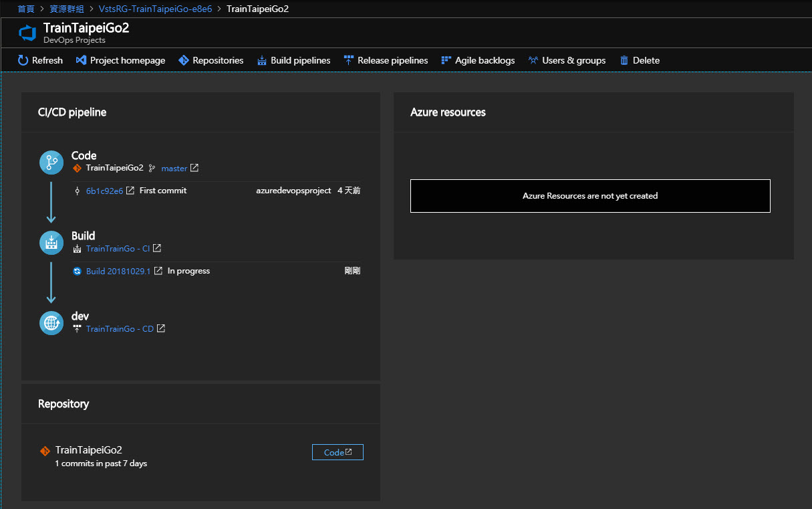The width and height of the screenshot is (812, 509).
Task: Click the Code stage branch icon
Action: pos(51,163)
